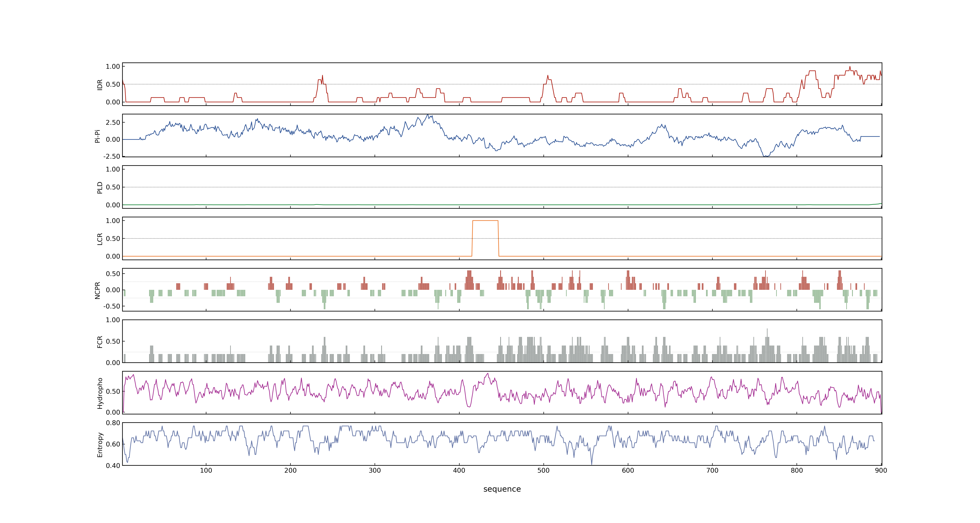Click the x-axis tick label 700
Image resolution: width=980 pixels, height=523 pixels.
point(712,470)
